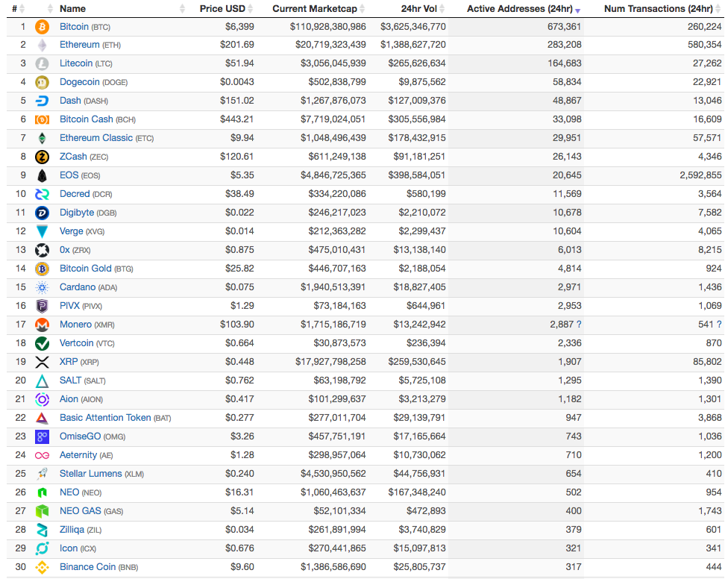Click the SALT triangle logo icon
Image resolution: width=728 pixels, height=579 pixels.
[x=43, y=381]
